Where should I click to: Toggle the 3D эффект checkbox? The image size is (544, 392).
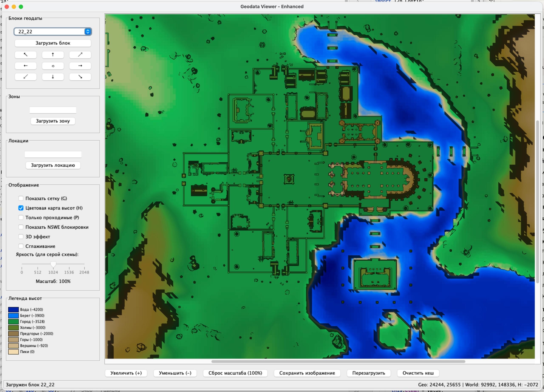pos(21,237)
